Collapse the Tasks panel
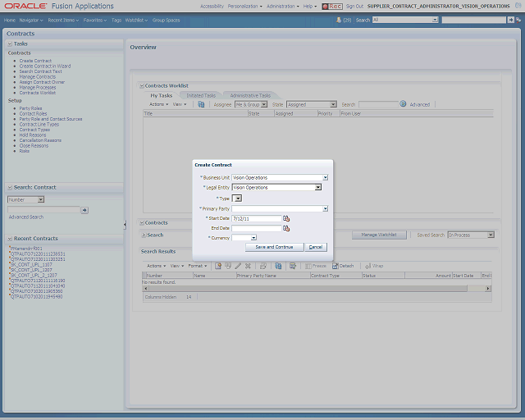 tap(10, 43)
